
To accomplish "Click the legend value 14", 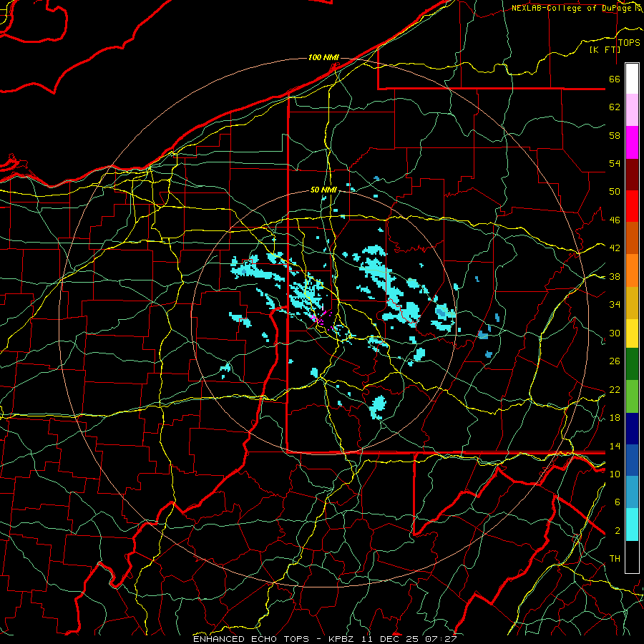I will tap(615, 446).
